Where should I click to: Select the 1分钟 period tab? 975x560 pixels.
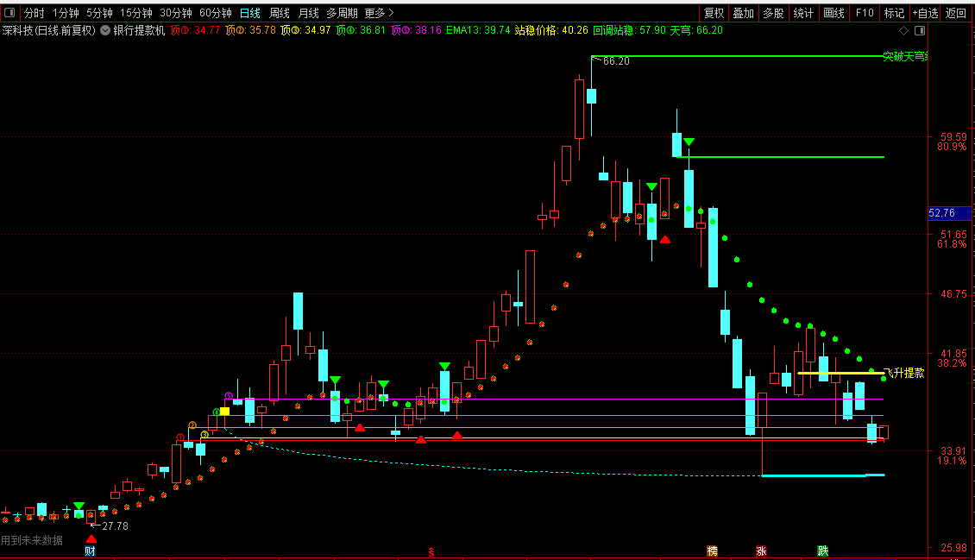tap(66, 13)
